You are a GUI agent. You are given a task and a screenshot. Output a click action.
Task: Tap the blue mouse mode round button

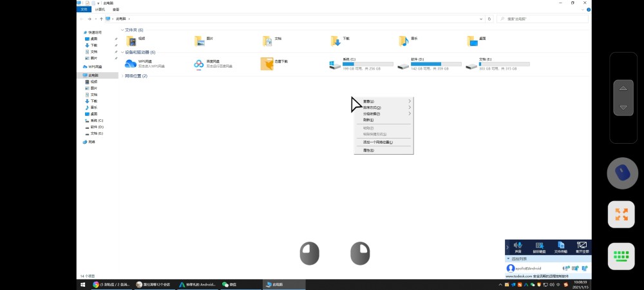click(x=622, y=173)
